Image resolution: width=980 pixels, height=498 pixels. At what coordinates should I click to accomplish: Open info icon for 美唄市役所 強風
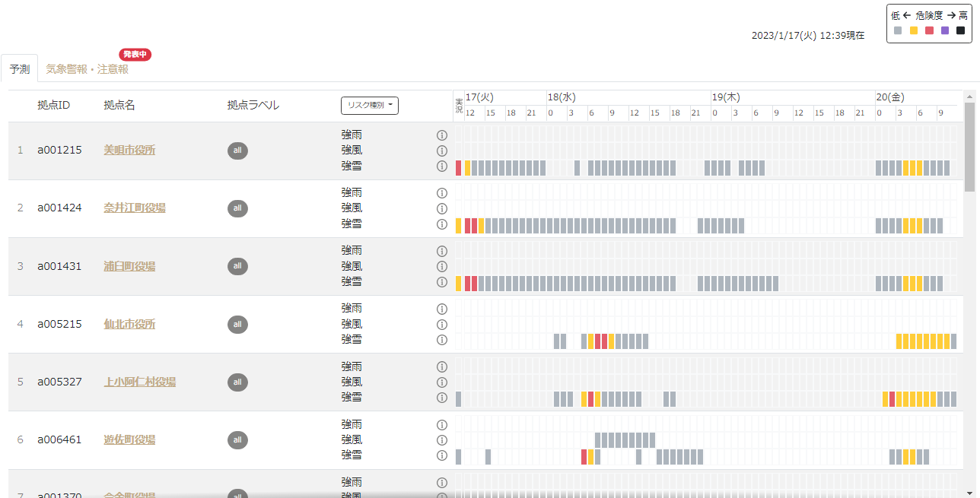[441, 151]
